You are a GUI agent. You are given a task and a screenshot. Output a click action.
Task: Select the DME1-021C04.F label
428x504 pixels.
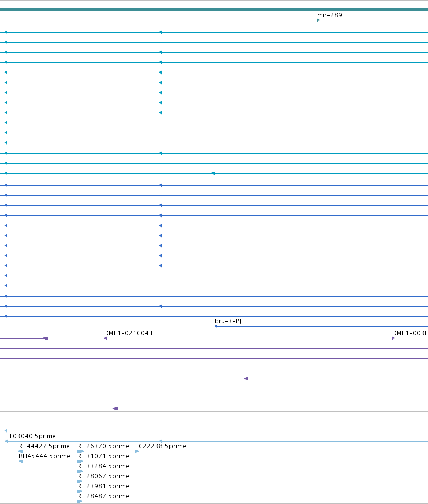click(x=129, y=333)
